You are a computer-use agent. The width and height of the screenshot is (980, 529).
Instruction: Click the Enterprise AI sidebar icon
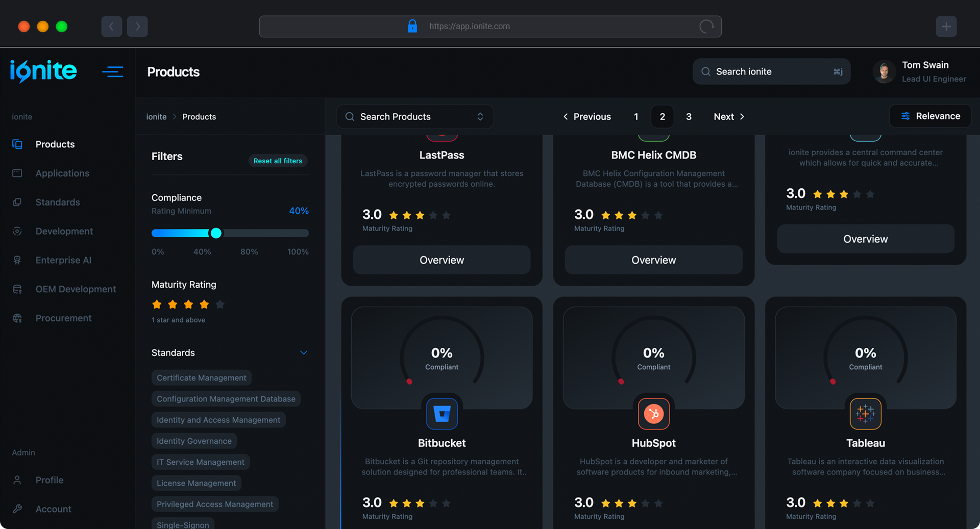17,260
